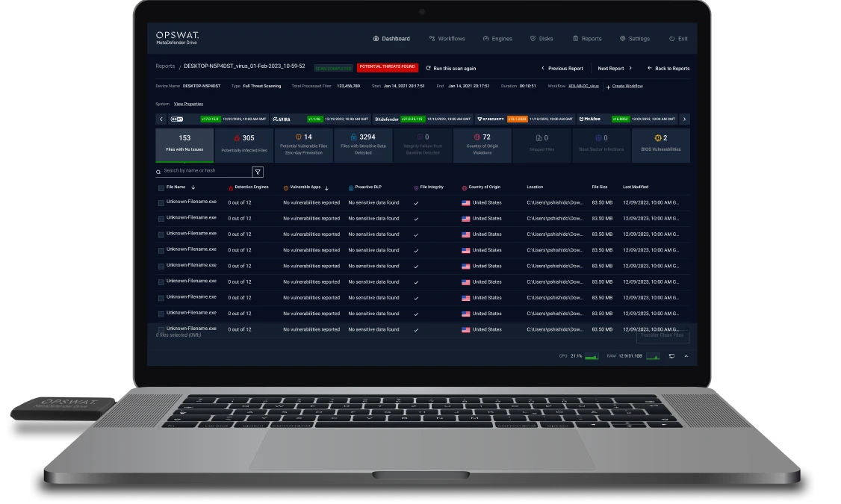The image size is (841, 504).
Task: Click Exit in the top navigation
Action: (678, 39)
